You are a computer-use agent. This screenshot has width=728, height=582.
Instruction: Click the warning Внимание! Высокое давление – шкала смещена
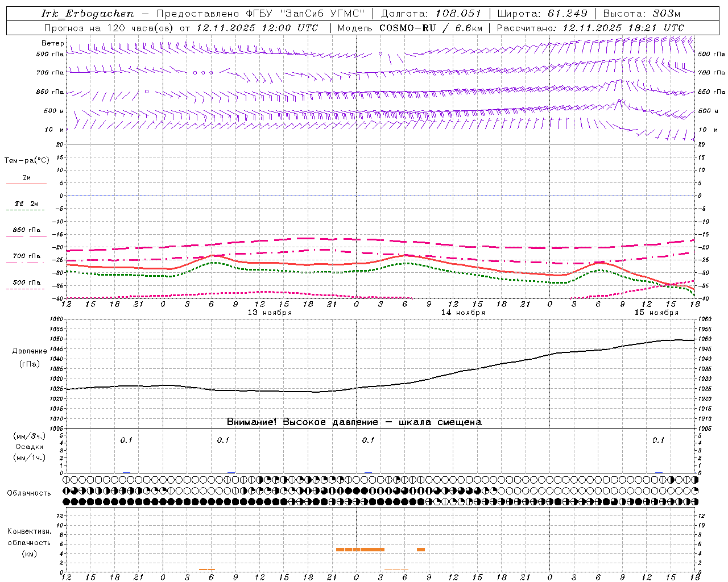[x=354, y=422]
